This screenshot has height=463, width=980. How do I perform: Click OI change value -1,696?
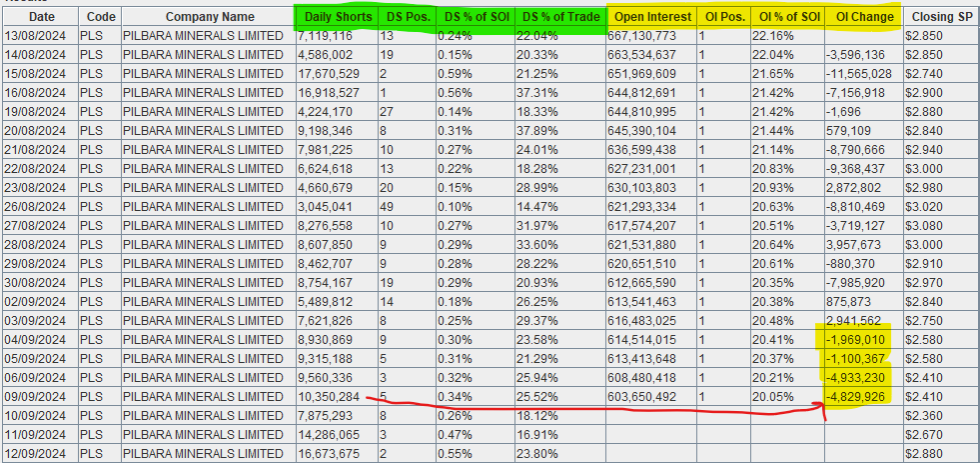[843, 112]
